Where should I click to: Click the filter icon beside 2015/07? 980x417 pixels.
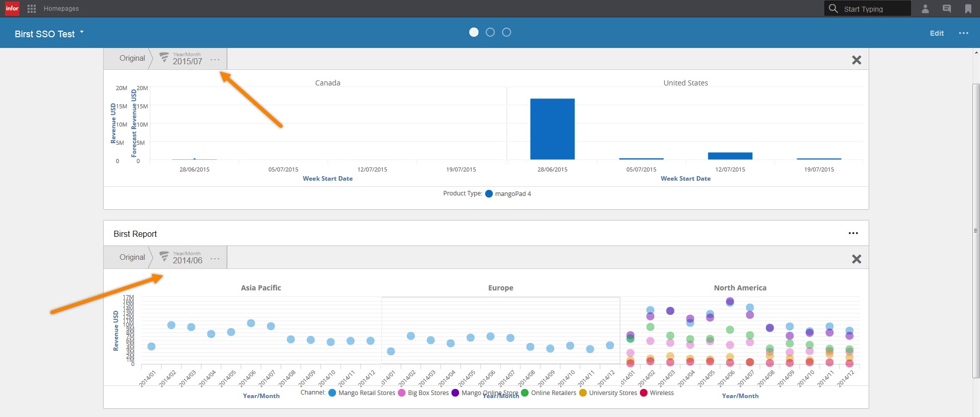point(164,58)
